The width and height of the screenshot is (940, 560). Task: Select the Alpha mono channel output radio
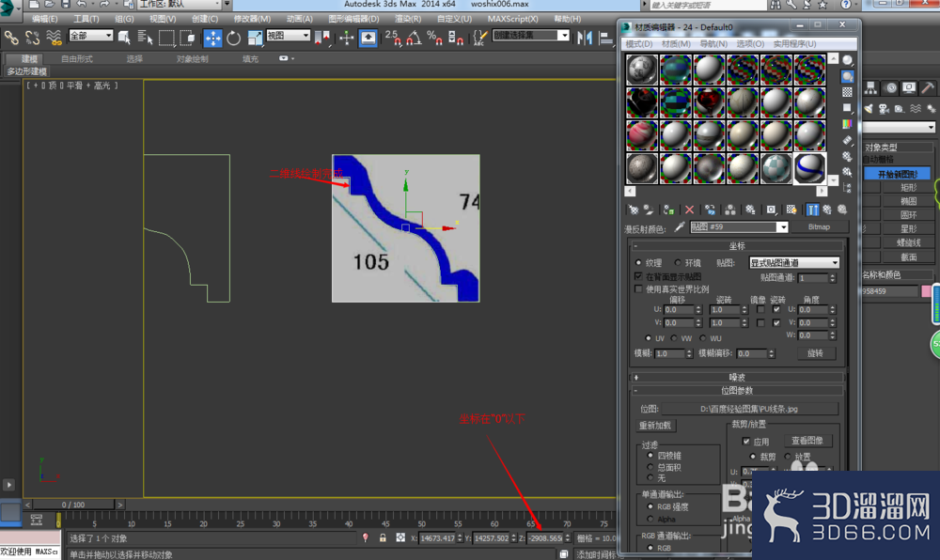650,518
